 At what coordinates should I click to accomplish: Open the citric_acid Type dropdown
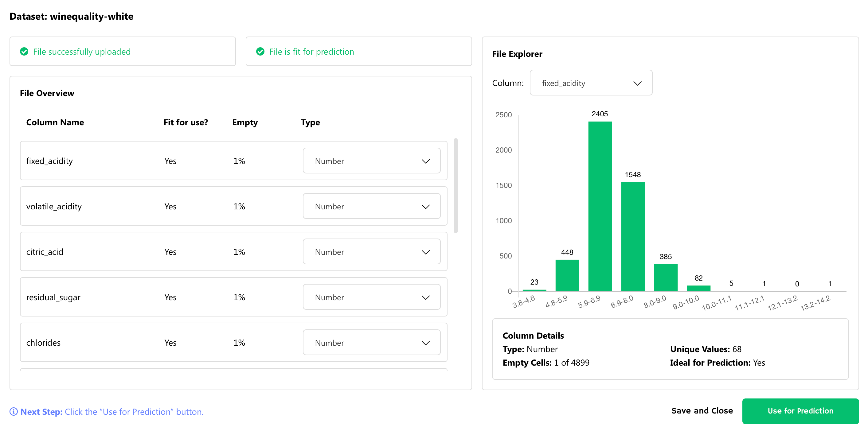[371, 252]
